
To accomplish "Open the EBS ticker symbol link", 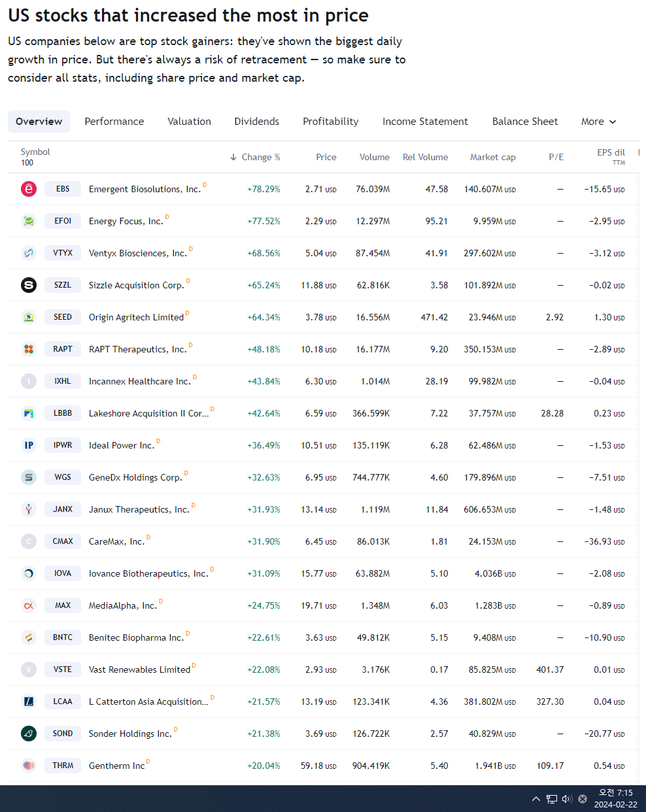I will [63, 189].
